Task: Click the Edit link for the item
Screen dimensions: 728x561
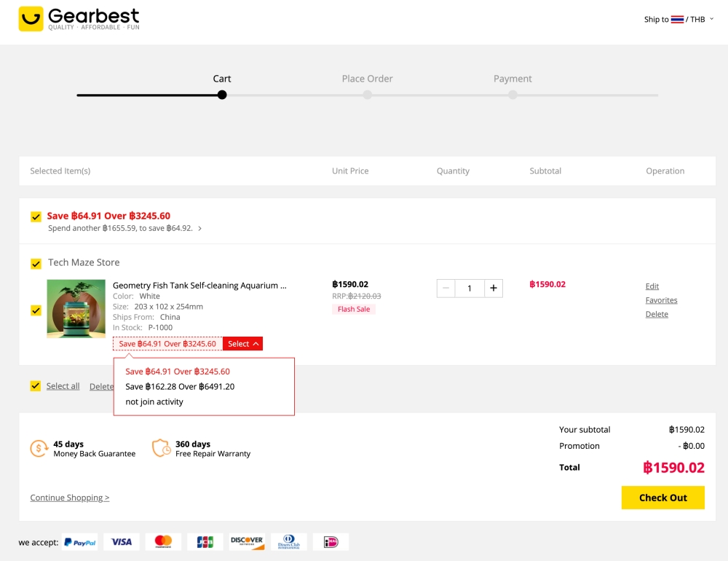Action: [652, 286]
